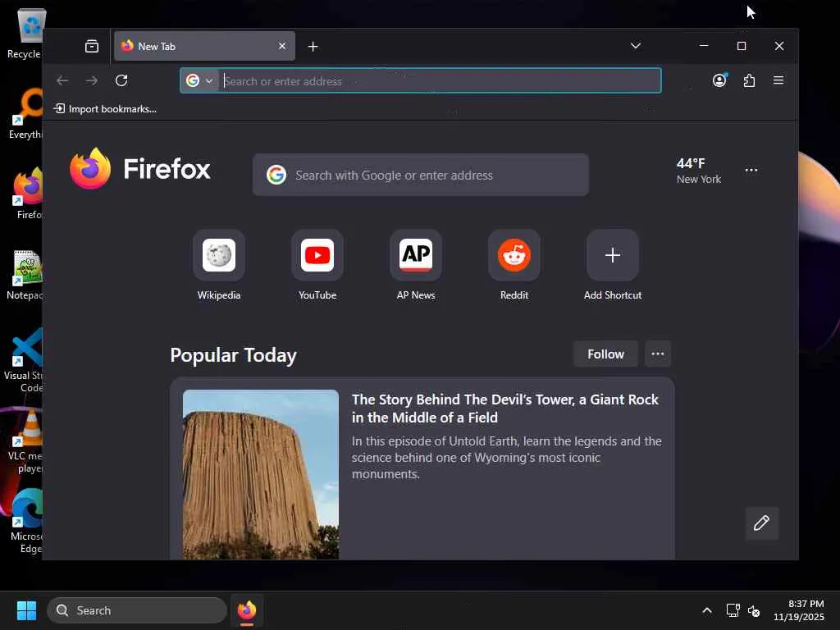Viewport: 840px width, 630px height.
Task: Select the Notepad++ desktop shortcut
Action: point(25,274)
